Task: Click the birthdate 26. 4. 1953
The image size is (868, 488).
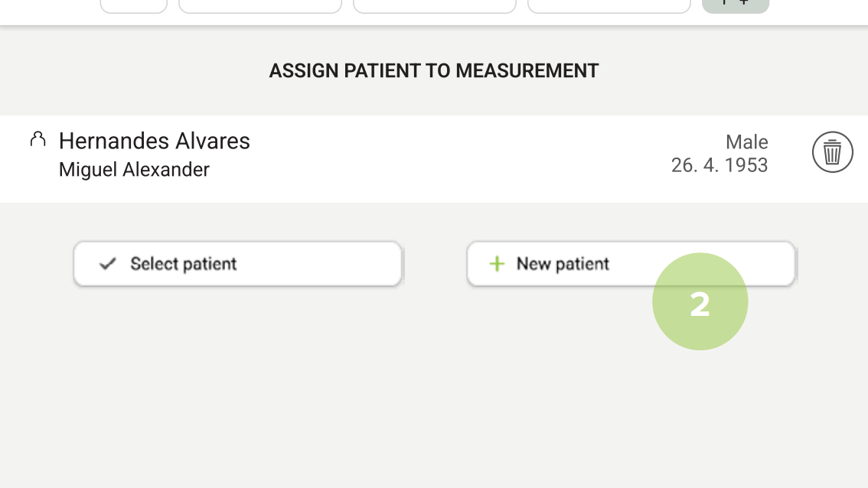Action: [x=720, y=164]
